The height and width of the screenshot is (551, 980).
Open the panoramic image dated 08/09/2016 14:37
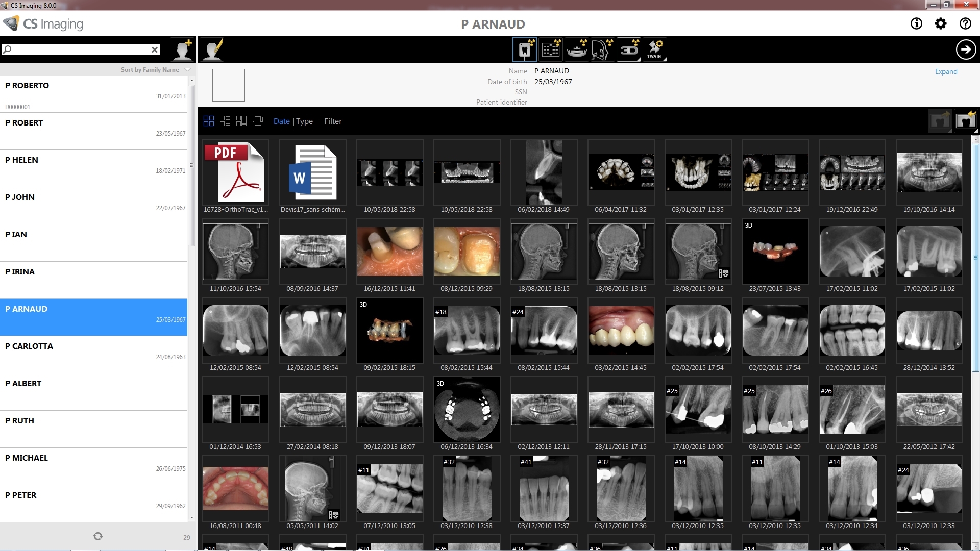(x=312, y=252)
